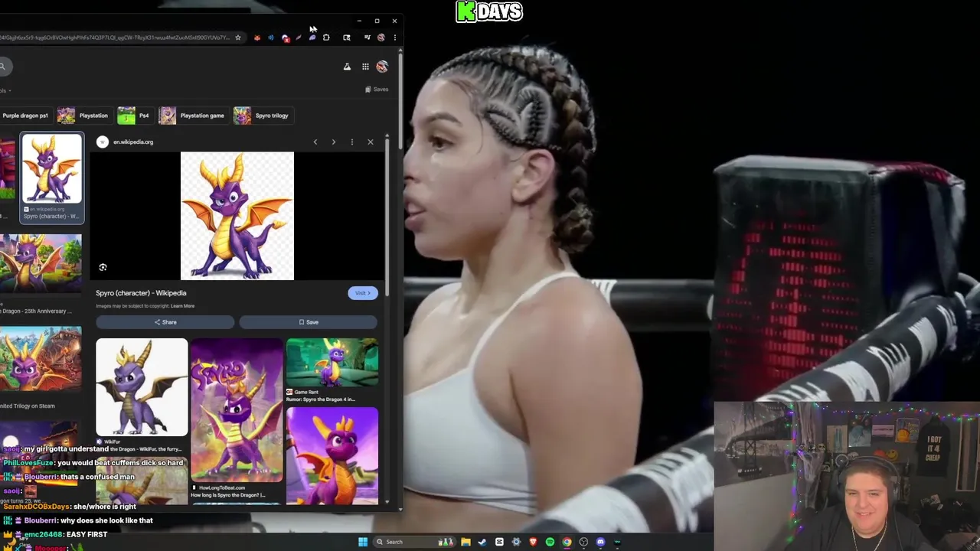
Task: Switch to Chrome from the taskbar
Action: (x=567, y=542)
